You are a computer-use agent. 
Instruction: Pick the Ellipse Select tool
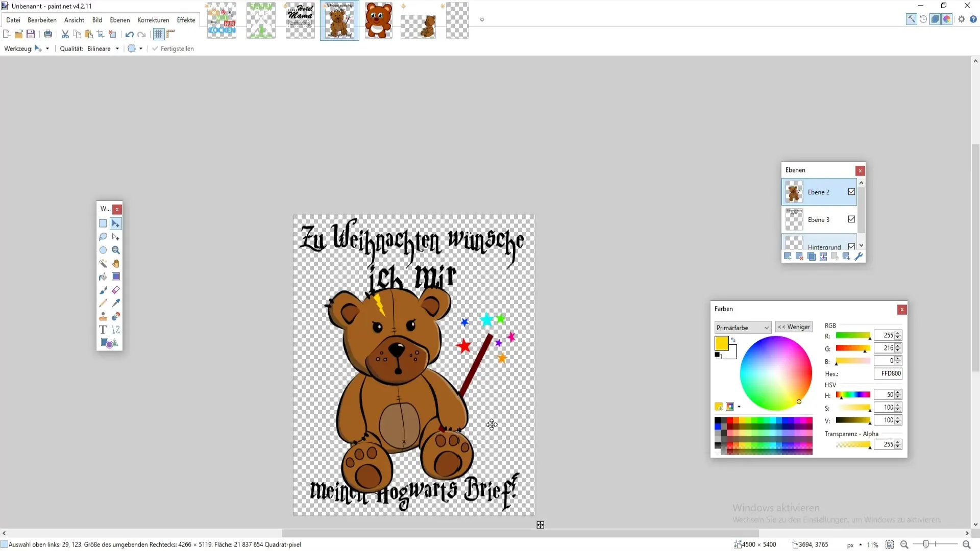103,250
